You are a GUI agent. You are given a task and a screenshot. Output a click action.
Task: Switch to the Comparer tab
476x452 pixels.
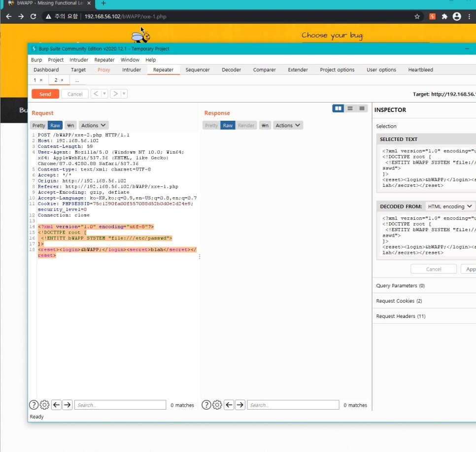[265, 70]
